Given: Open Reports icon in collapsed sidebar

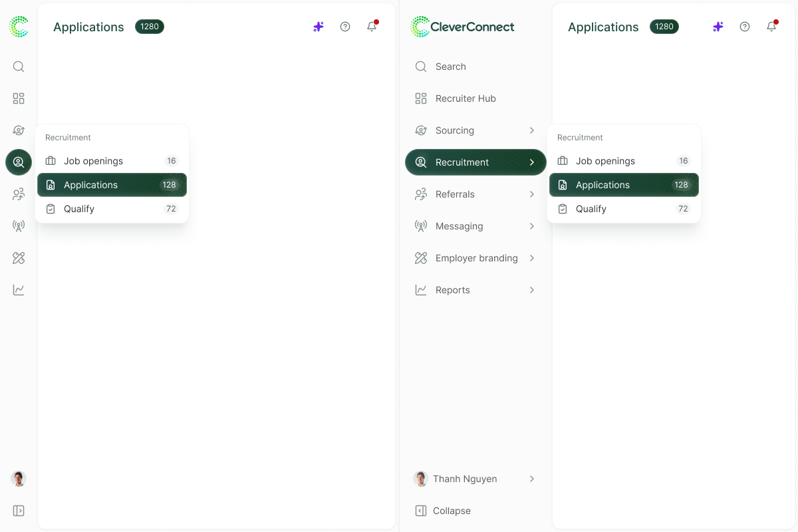Looking at the screenshot, I should pyautogui.click(x=19, y=290).
